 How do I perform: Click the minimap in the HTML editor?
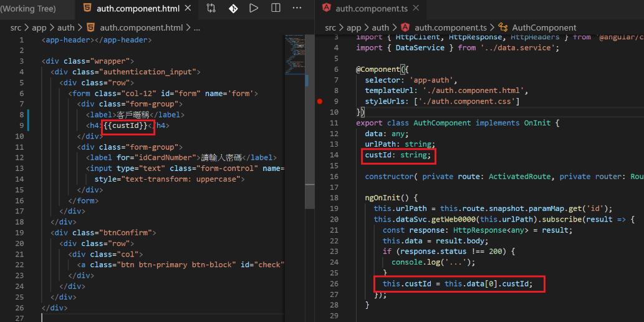point(294,54)
